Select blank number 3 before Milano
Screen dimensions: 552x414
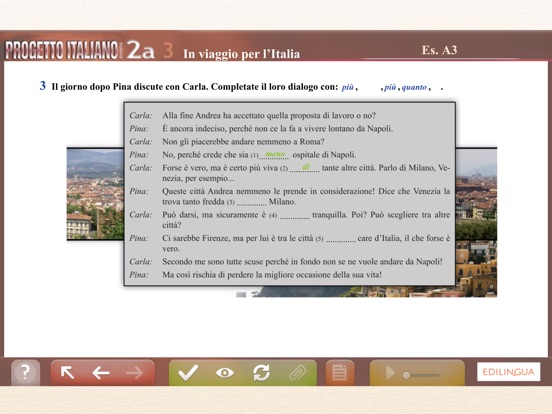(x=251, y=202)
